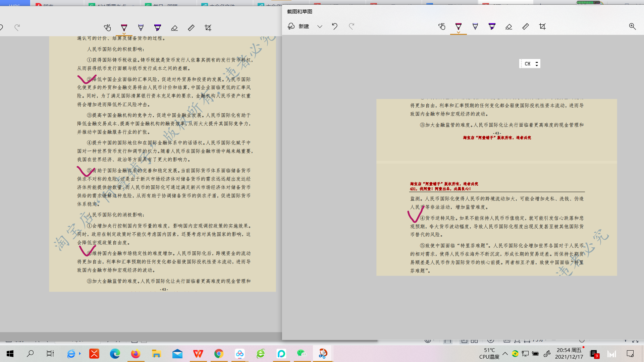Select the pencil tool in 截图和草图 window
The image size is (644, 362).
[x=475, y=26]
